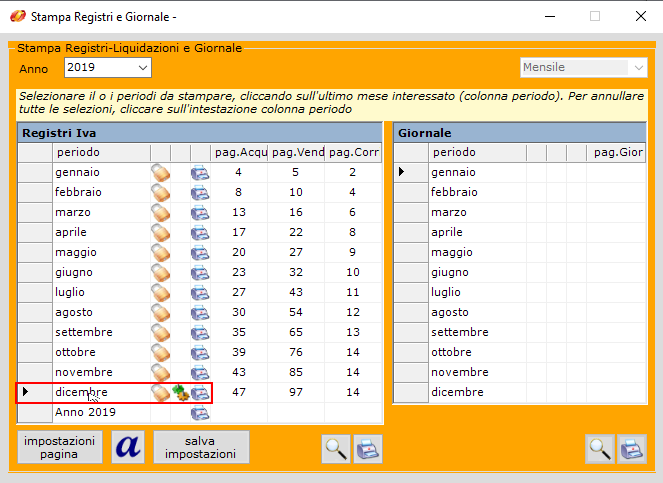Viewport: 663px width, 483px height.
Task: Open font settings with the 'a' icon
Action: (128, 447)
